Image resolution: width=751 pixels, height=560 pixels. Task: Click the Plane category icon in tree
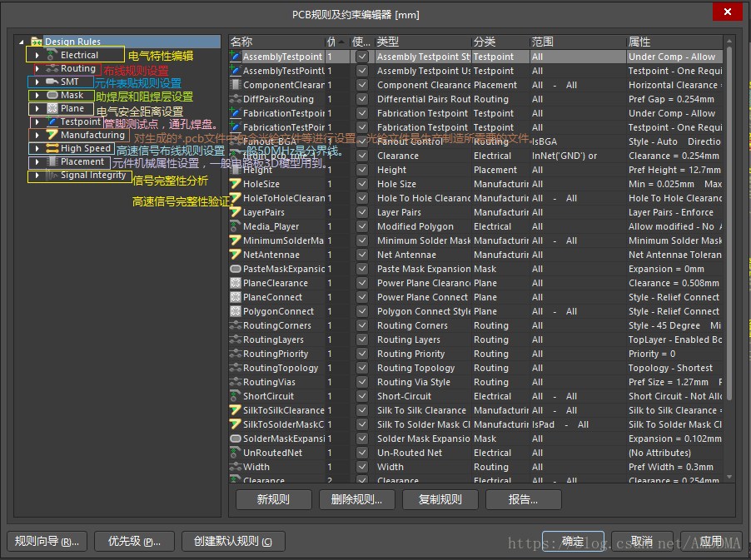52,109
